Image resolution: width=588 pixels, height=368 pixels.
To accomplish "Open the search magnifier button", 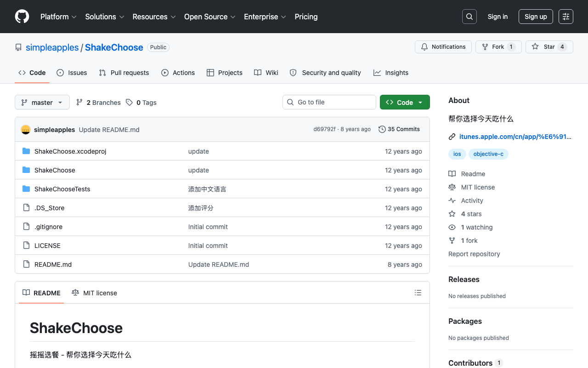I will (x=469, y=17).
